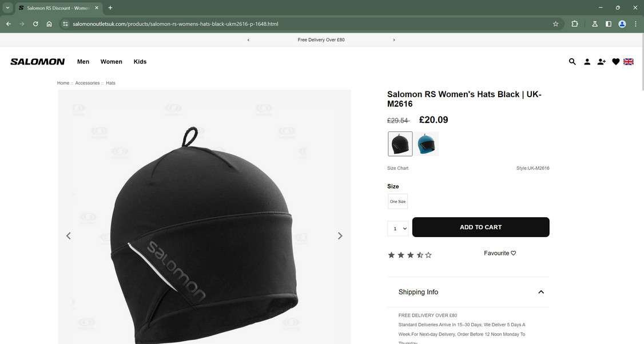Open the Size Chart link
This screenshot has width=644, height=344.
click(397, 168)
